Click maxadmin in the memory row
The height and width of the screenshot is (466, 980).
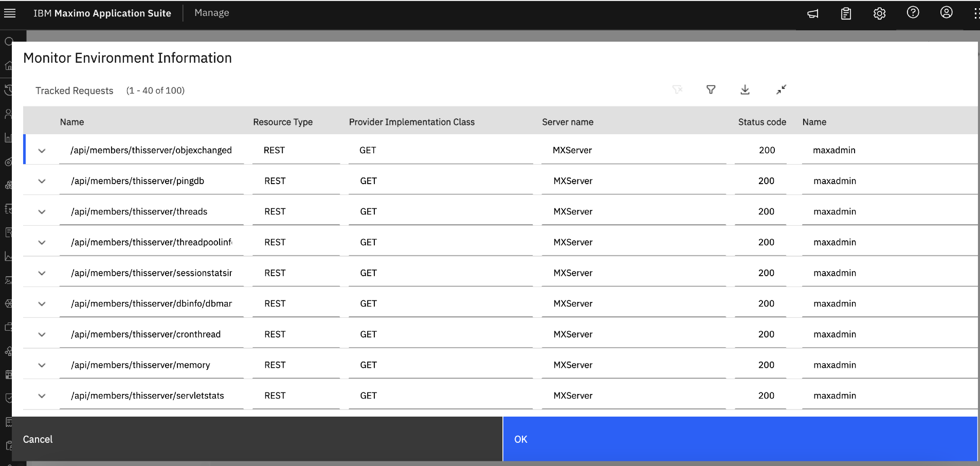(835, 365)
